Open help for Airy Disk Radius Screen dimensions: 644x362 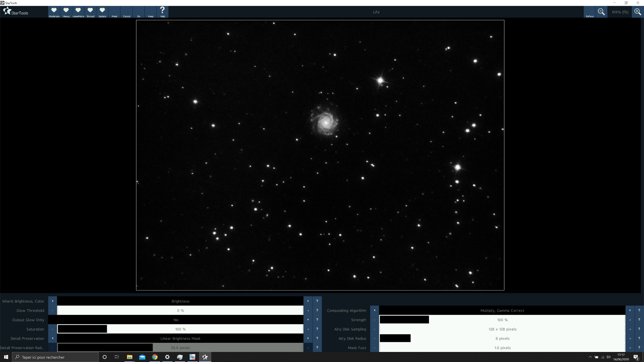click(x=639, y=338)
